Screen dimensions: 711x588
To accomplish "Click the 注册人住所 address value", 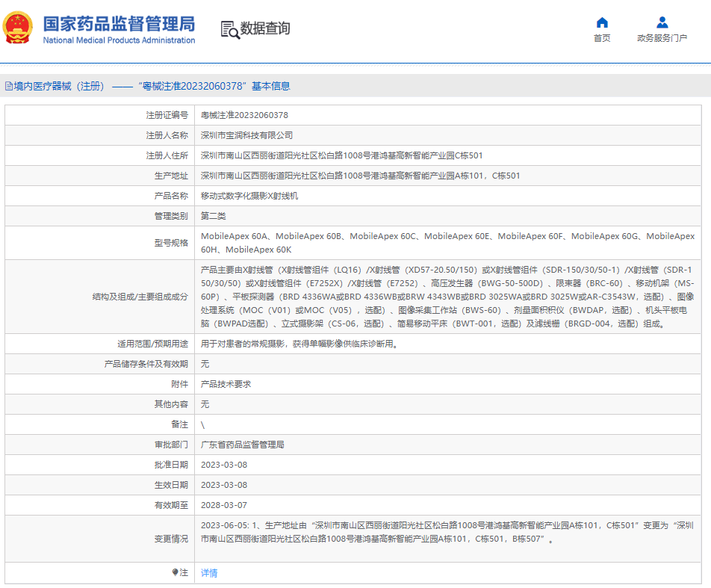I will [x=341, y=155].
